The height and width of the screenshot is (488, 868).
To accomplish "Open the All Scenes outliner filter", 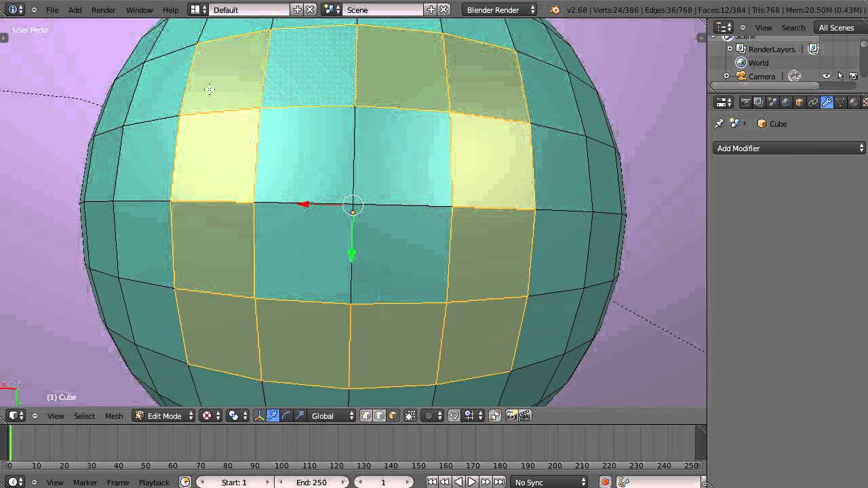I will [842, 28].
